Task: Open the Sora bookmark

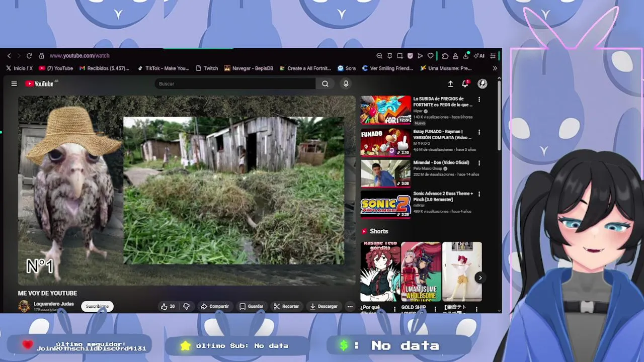Action: pyautogui.click(x=347, y=68)
